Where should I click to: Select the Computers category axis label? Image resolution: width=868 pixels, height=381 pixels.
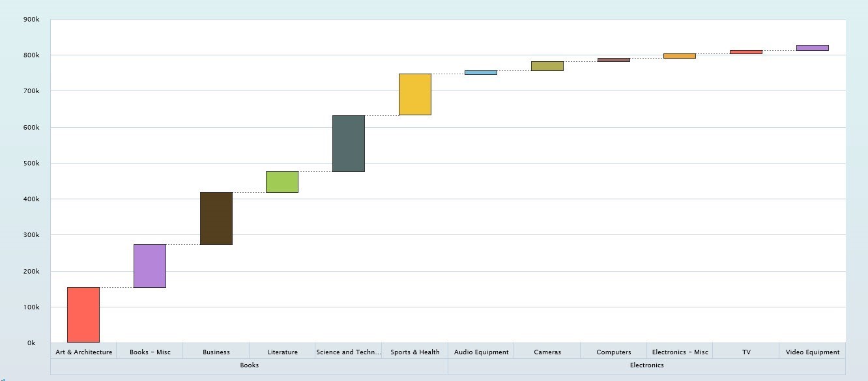tap(614, 352)
